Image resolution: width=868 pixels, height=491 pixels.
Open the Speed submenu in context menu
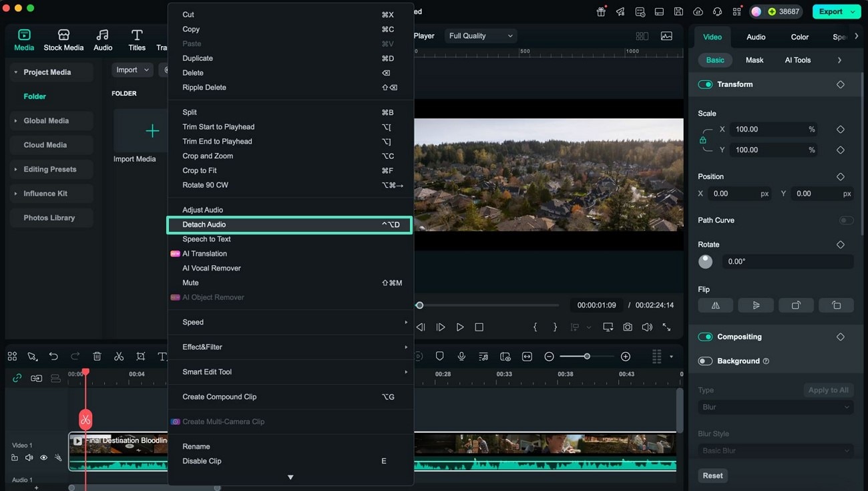[290, 322]
